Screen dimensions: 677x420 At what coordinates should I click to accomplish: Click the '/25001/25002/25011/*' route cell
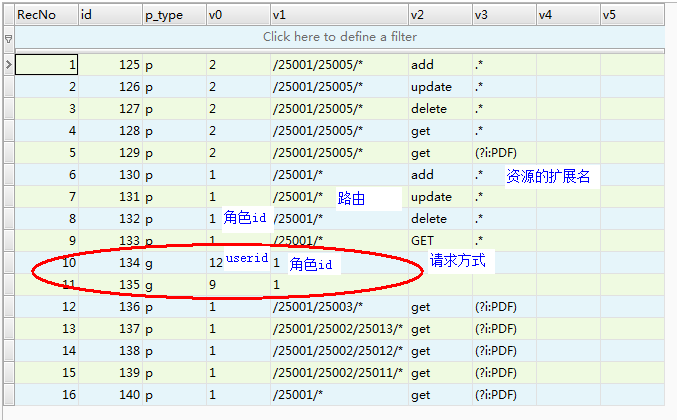[339, 373]
